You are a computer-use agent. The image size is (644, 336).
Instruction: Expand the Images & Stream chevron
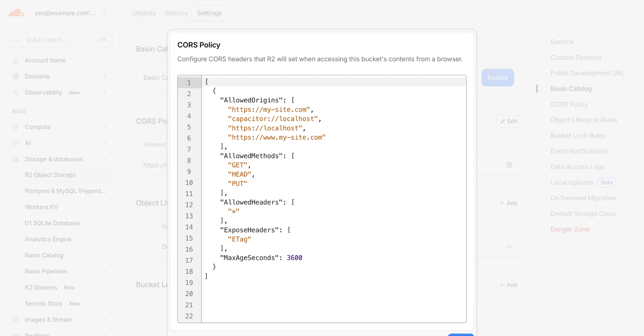pos(105,320)
